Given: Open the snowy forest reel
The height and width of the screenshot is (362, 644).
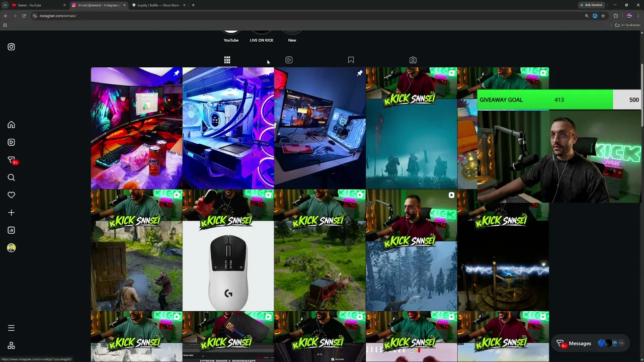Looking at the screenshot, I should (x=412, y=250).
